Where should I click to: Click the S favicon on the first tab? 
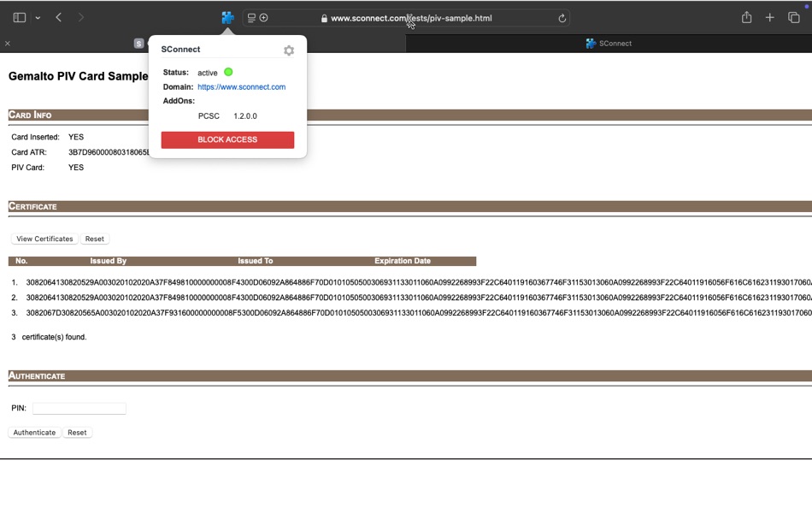tap(138, 44)
